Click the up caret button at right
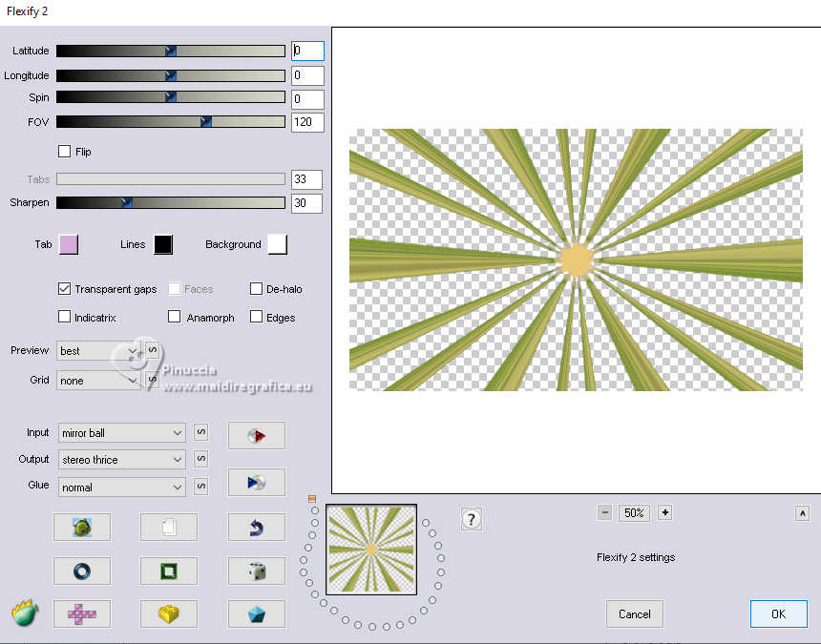The image size is (821, 644). (802, 513)
